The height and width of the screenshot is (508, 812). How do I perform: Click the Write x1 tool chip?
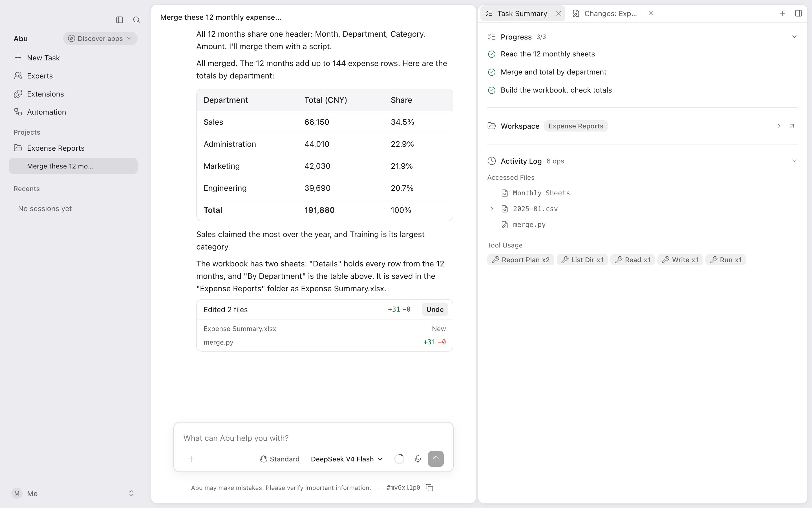pos(680,260)
